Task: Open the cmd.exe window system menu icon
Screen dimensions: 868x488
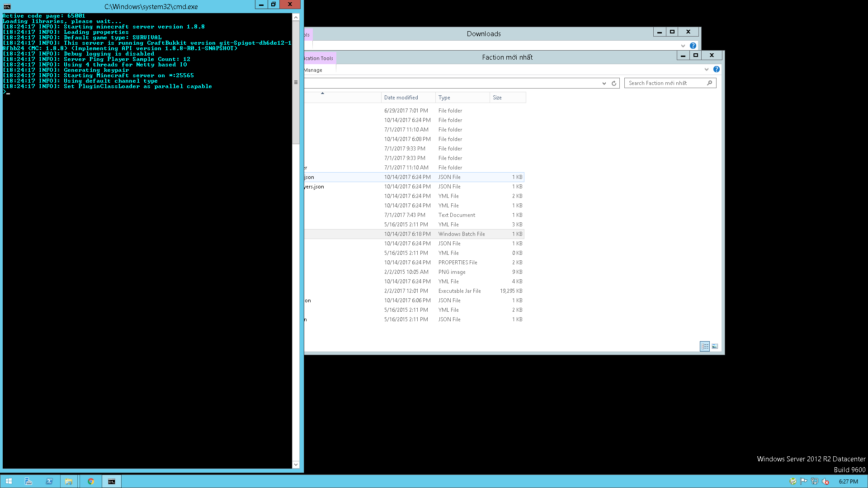Action: pos(7,6)
